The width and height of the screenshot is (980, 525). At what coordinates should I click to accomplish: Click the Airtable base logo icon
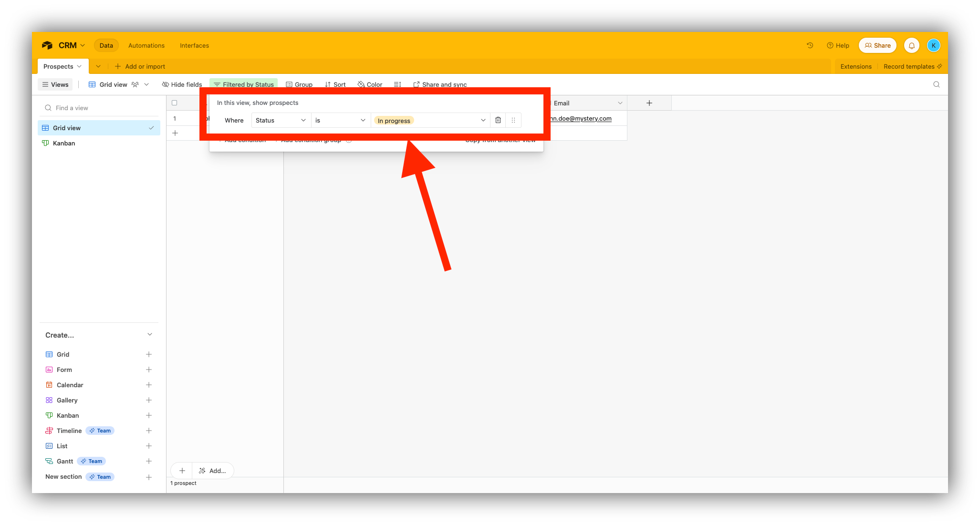pos(47,45)
